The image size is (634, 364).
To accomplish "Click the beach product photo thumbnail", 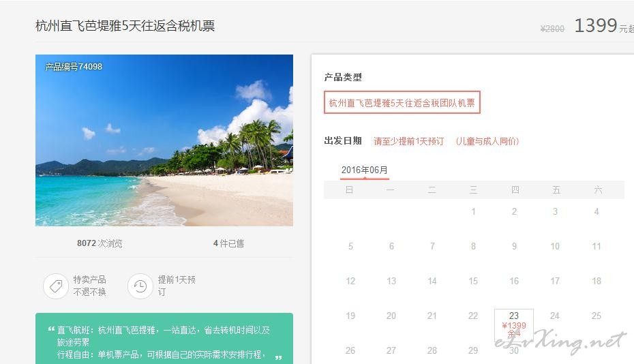I will pyautogui.click(x=164, y=140).
